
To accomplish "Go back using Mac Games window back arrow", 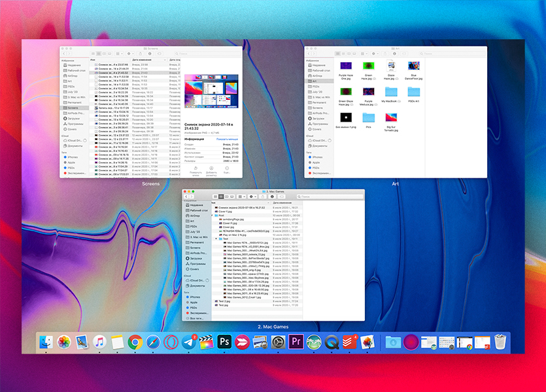I will pos(186,196).
